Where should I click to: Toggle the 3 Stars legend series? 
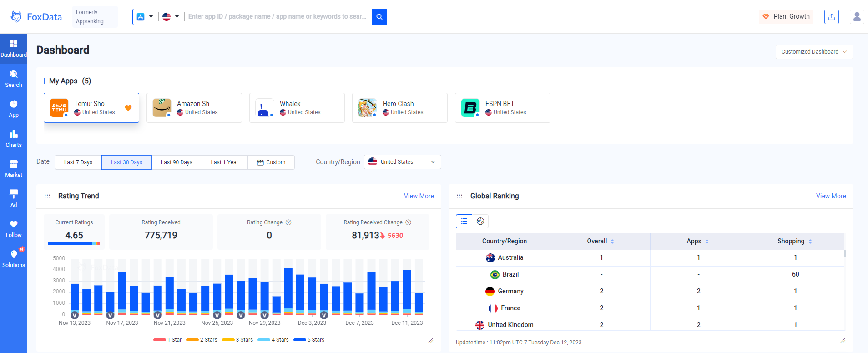[237, 340]
